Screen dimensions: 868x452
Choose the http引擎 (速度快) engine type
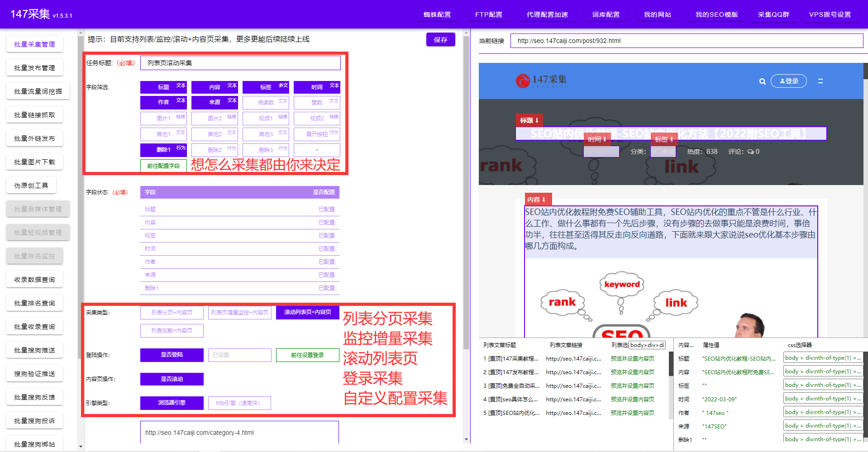(239, 403)
